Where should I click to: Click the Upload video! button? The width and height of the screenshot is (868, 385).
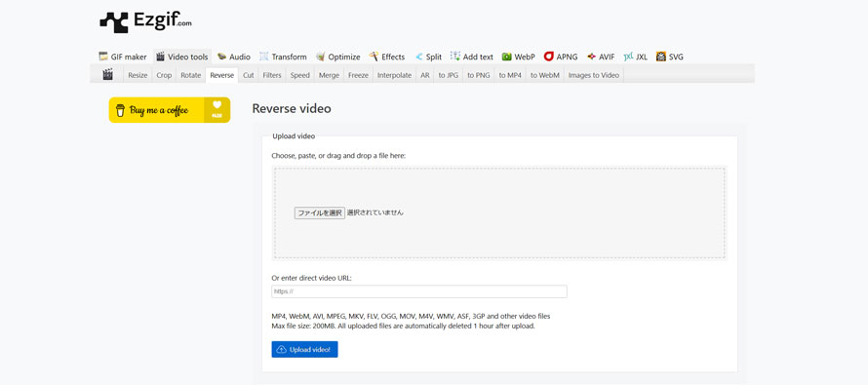click(304, 350)
